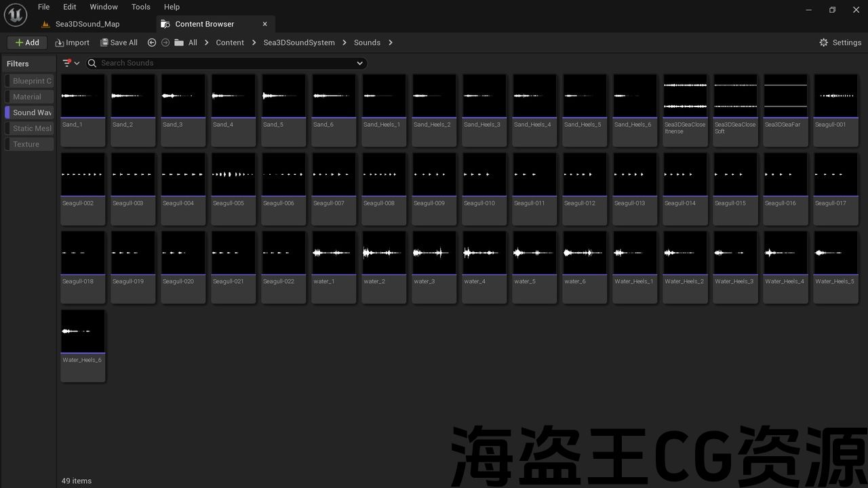
Task: Click the green Add button
Action: pos(27,43)
